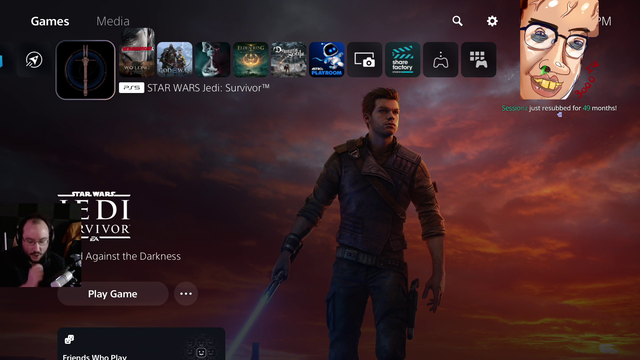Select the God of War tile
Screen dimensions: 640x360
[x=175, y=60]
